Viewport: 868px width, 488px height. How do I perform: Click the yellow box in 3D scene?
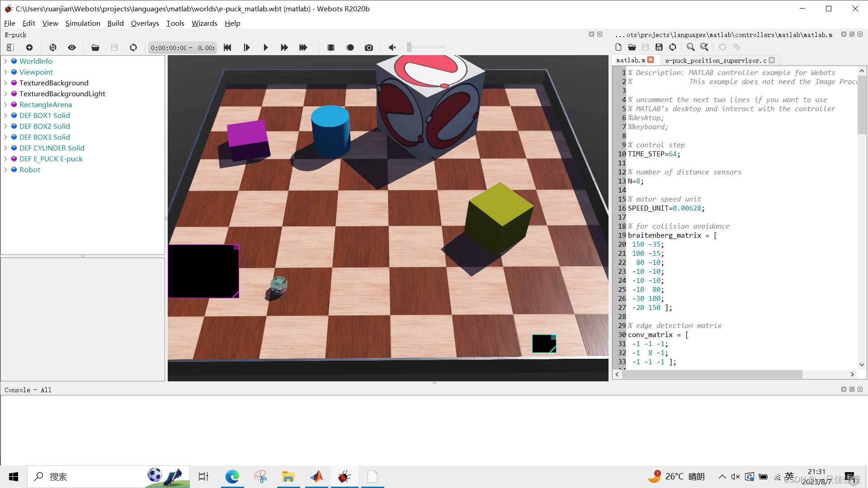499,219
